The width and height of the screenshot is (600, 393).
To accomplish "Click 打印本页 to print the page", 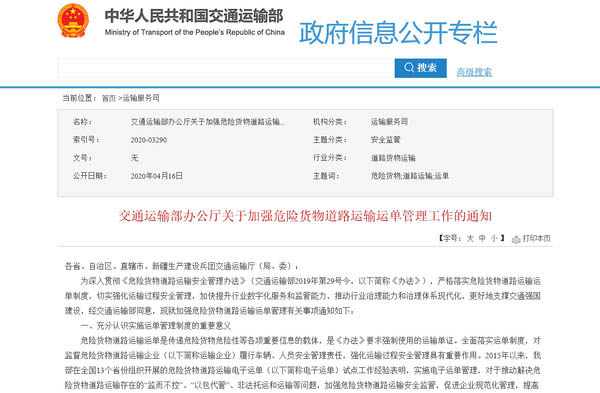I will (x=536, y=238).
